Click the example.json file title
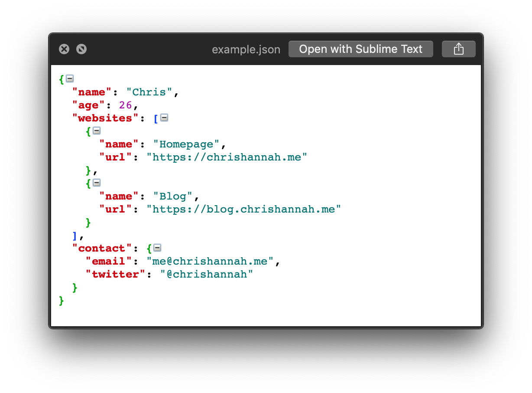The width and height of the screenshot is (532, 393). pyautogui.click(x=246, y=49)
